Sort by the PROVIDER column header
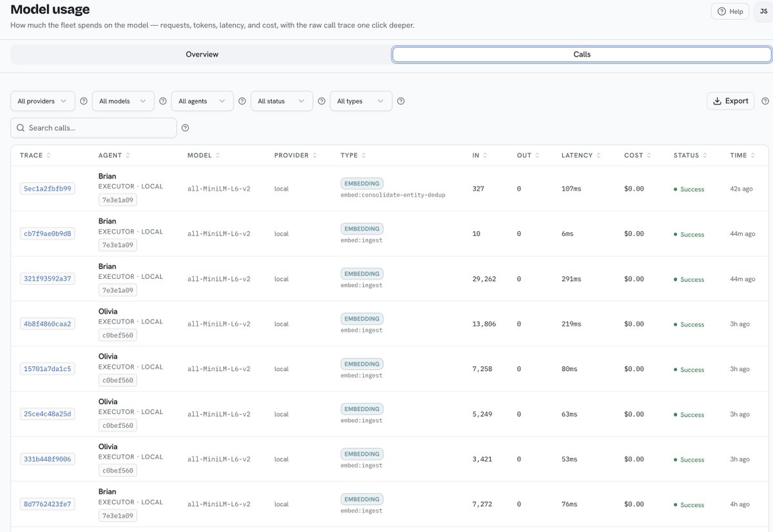Image resolution: width=773 pixels, height=532 pixels. (x=296, y=155)
